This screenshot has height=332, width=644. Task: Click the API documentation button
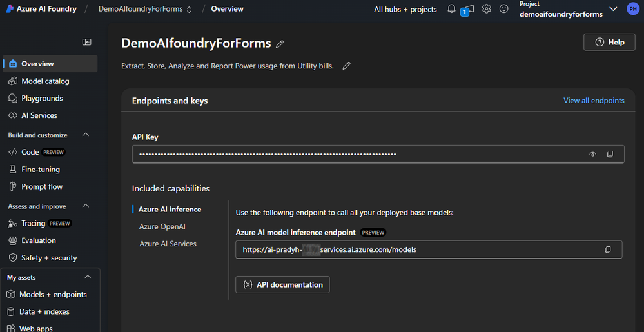click(282, 284)
